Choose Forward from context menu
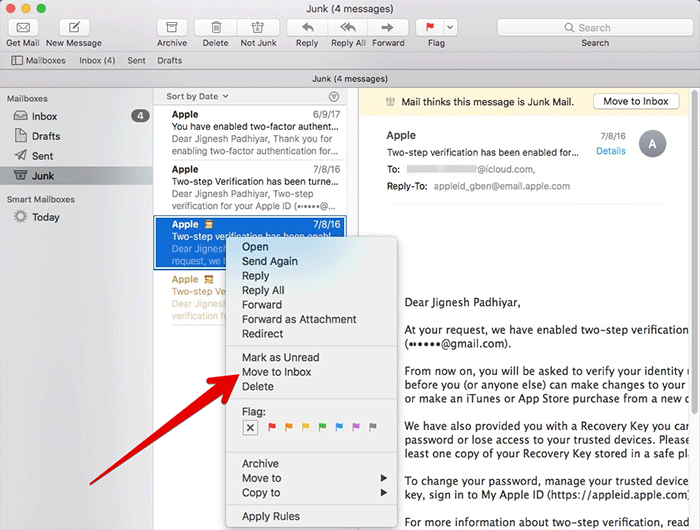Viewport: 700px width, 530px height. [x=312, y=305]
